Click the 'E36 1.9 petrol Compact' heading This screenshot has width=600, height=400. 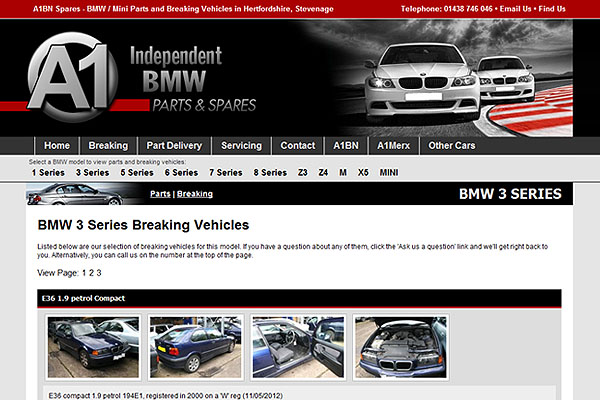click(83, 299)
